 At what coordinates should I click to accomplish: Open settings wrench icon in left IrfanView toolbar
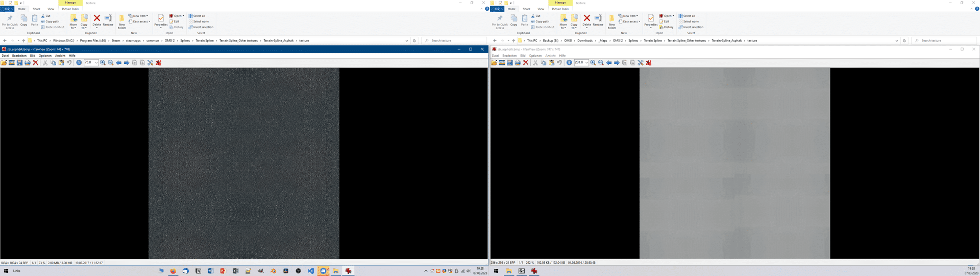[150, 63]
